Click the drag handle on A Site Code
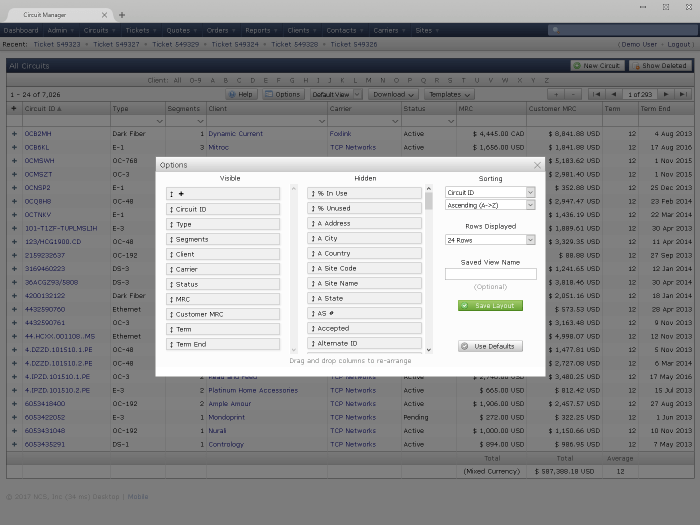 [313, 269]
